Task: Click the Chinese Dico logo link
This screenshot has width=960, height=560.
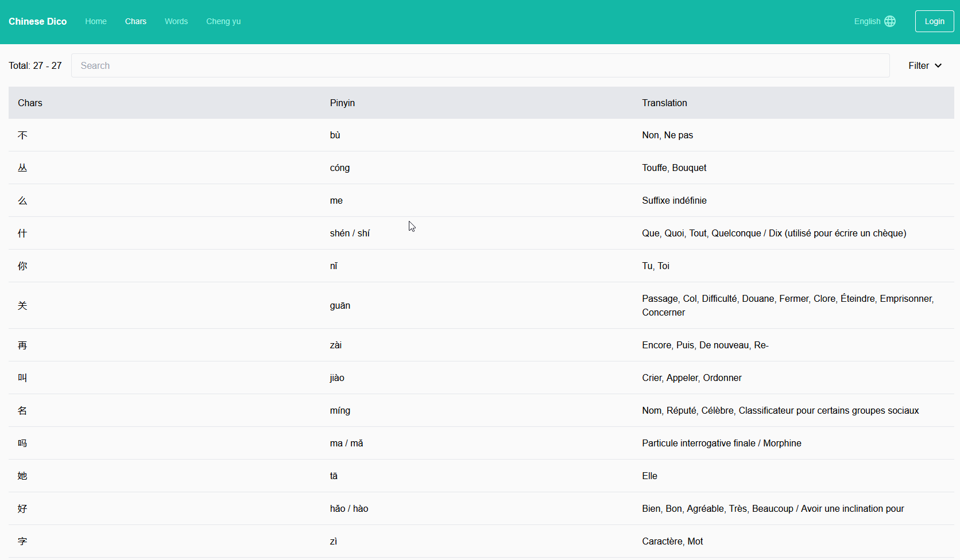Action: click(x=38, y=21)
